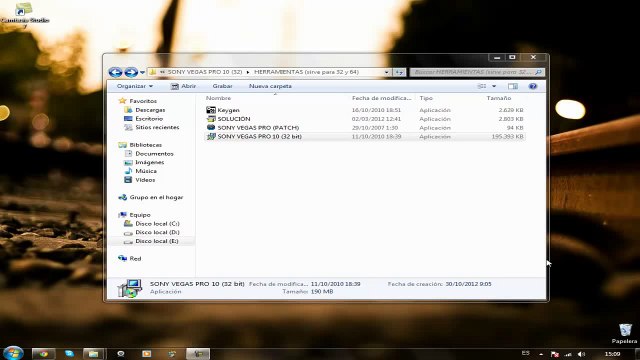
Task: Open the Papelera recycle bin icon
Action: [624, 333]
